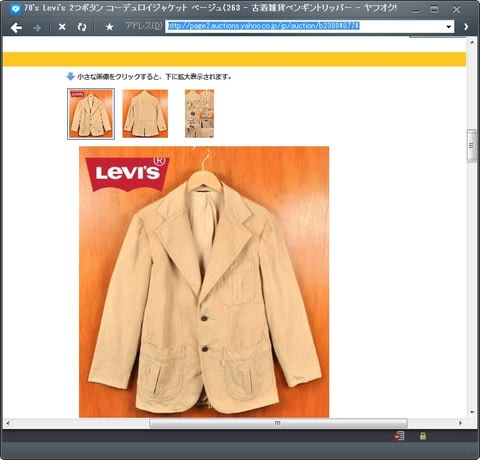Reload the page with refresh icon
Viewport: 480px width, 460px height.
82,27
